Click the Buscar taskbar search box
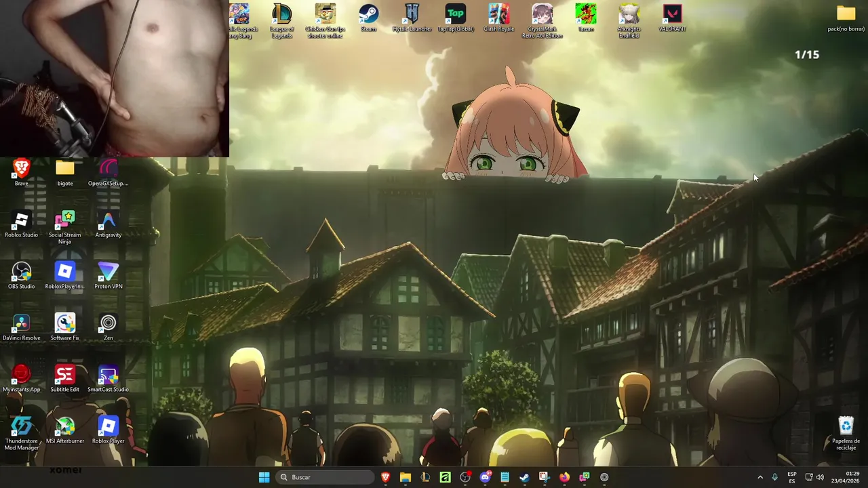868x488 pixels. (325, 477)
